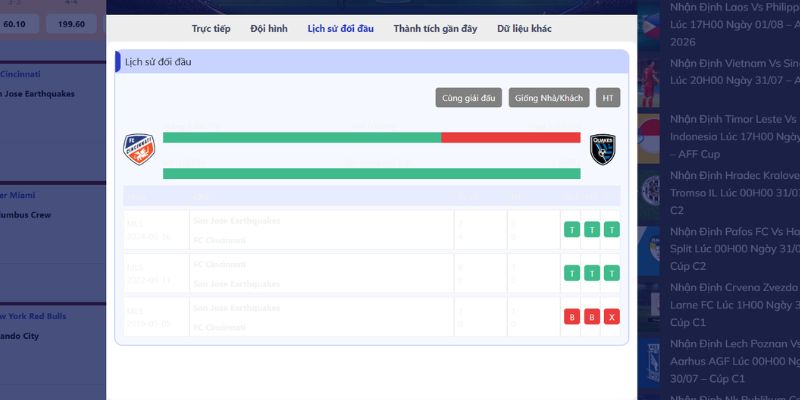Open the Nhận Định Laos Vs Philippines article
Viewport: 800px width, 400px height.
click(735, 24)
